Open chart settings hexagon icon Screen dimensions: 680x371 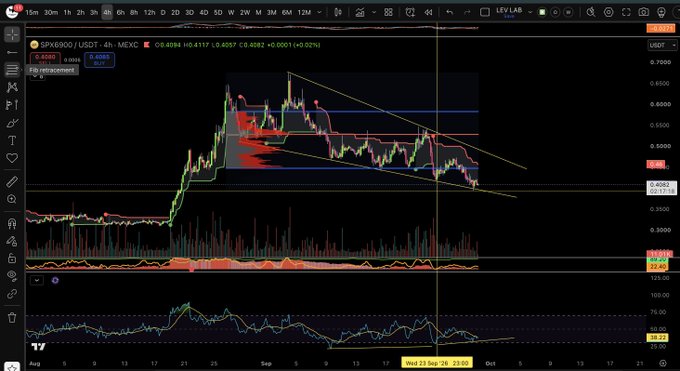(608, 12)
